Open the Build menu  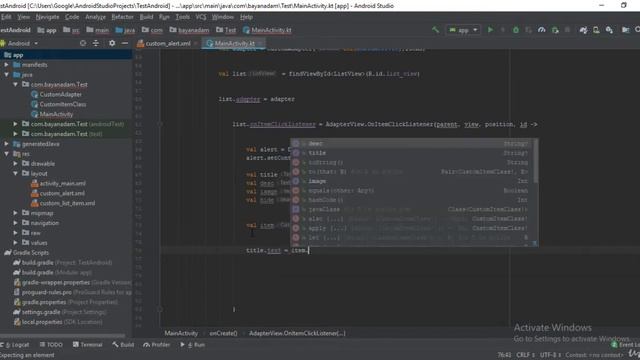click(146, 17)
